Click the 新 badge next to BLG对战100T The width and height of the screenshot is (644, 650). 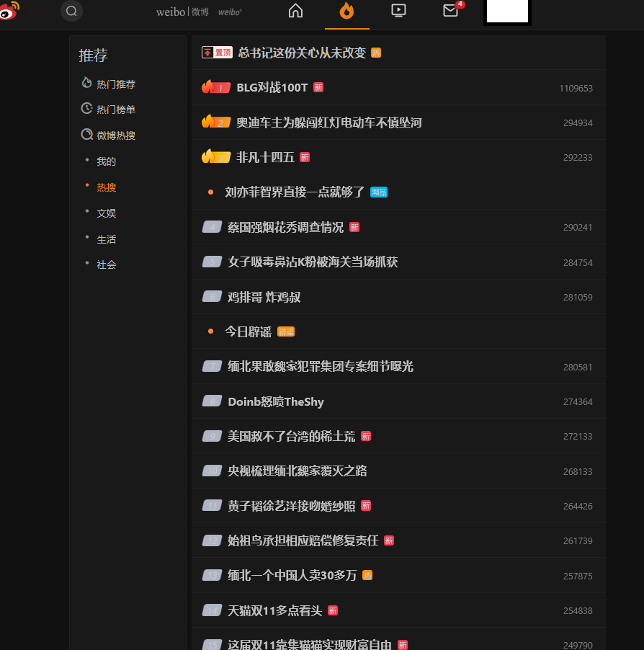pyautogui.click(x=318, y=87)
